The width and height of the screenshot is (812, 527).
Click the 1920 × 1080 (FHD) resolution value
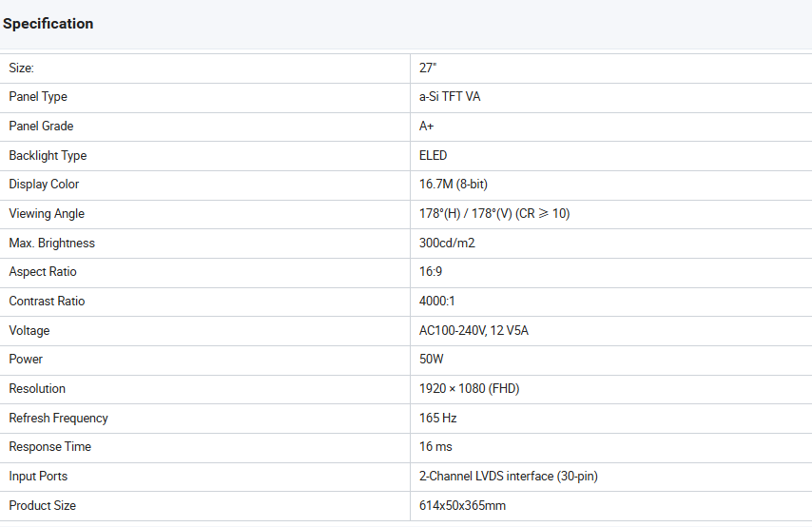[469, 389]
